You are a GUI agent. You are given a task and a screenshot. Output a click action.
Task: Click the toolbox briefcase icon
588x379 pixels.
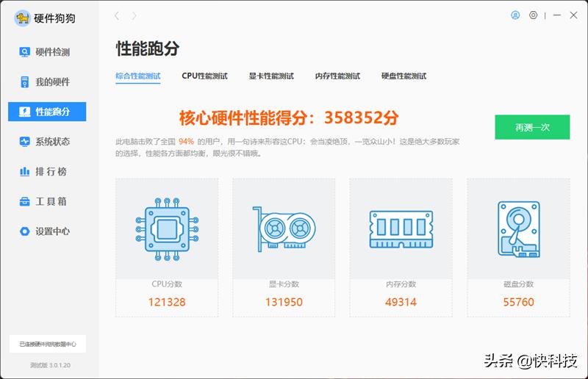click(x=24, y=201)
